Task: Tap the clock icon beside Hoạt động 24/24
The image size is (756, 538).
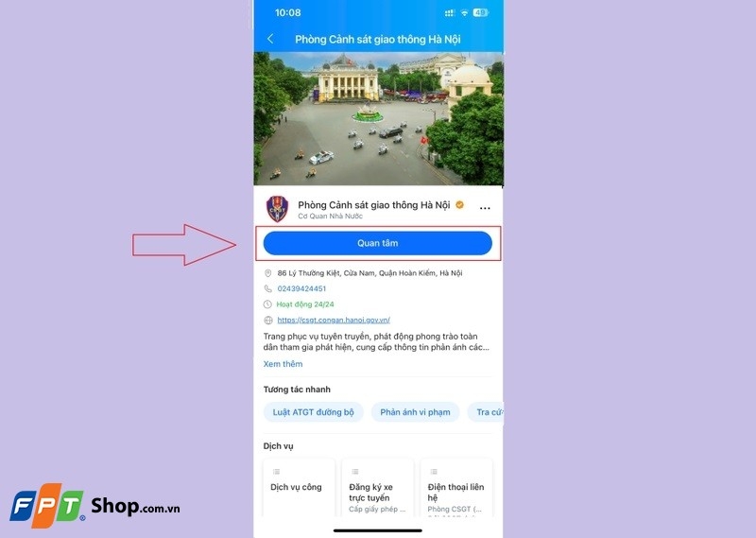Action: tap(267, 304)
